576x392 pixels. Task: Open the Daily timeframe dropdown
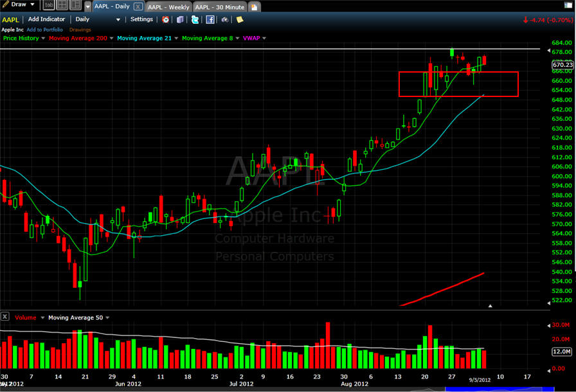[x=98, y=19]
